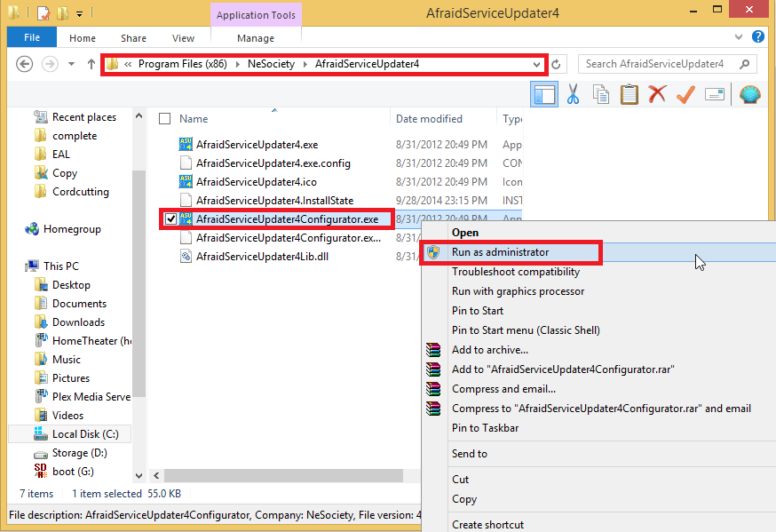Screen dimensions: 776x532
Task: Open the blue File menu button
Action: [x=32, y=38]
